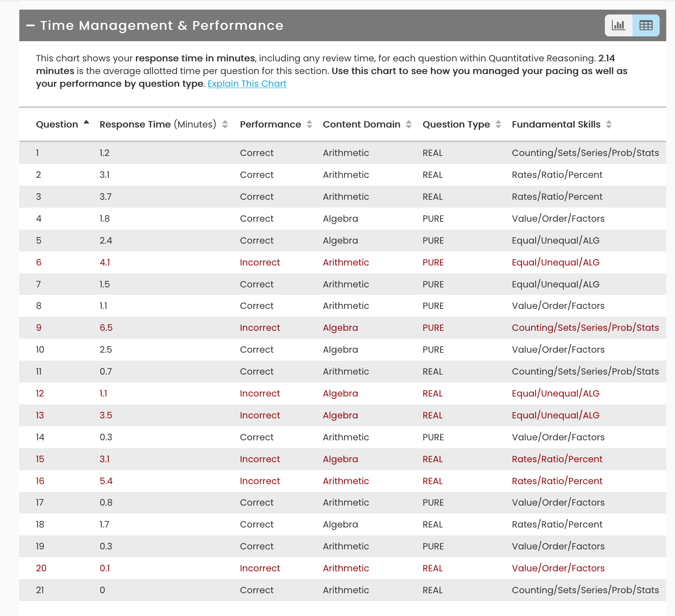The image size is (675, 616).
Task: Click the Question column header text
Action: pyautogui.click(x=57, y=124)
